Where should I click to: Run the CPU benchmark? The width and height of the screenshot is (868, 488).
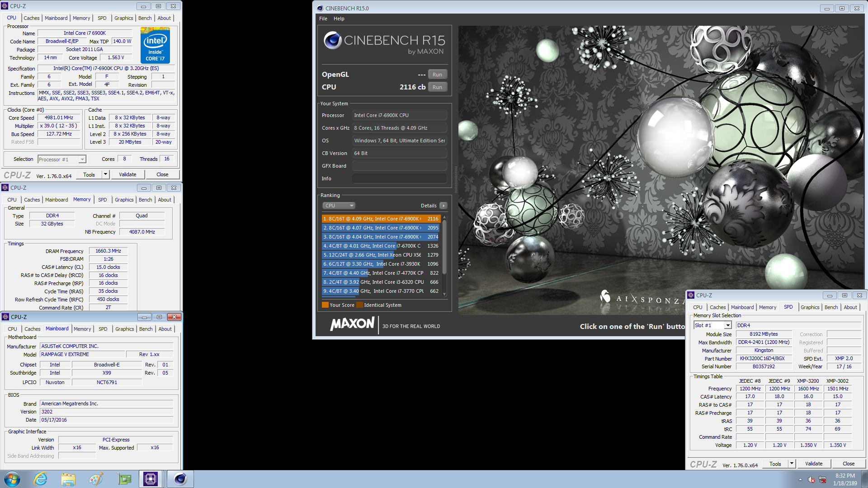[437, 87]
